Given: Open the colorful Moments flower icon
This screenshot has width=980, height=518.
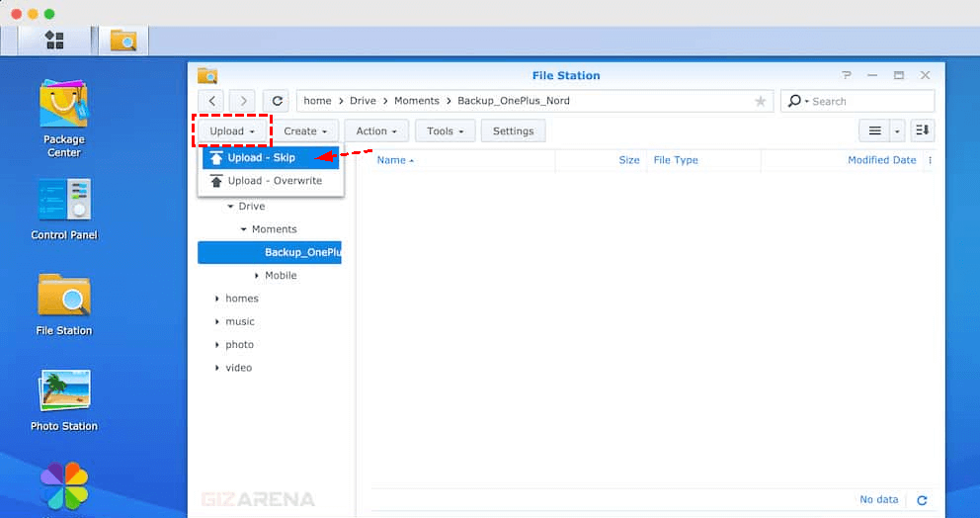Looking at the screenshot, I should click(64, 486).
